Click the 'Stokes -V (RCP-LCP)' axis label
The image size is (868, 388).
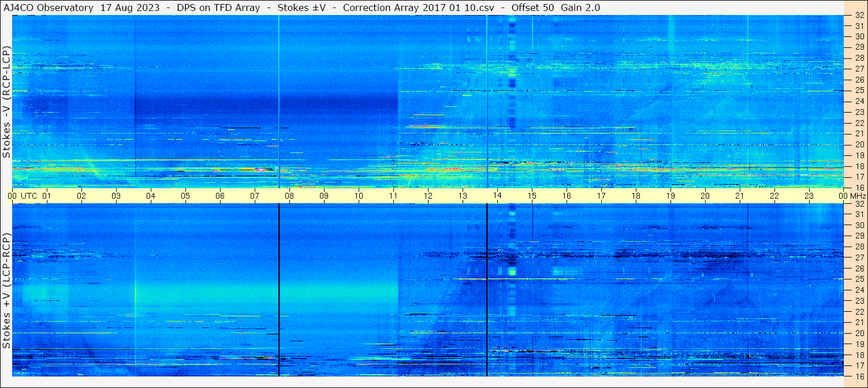[6, 101]
